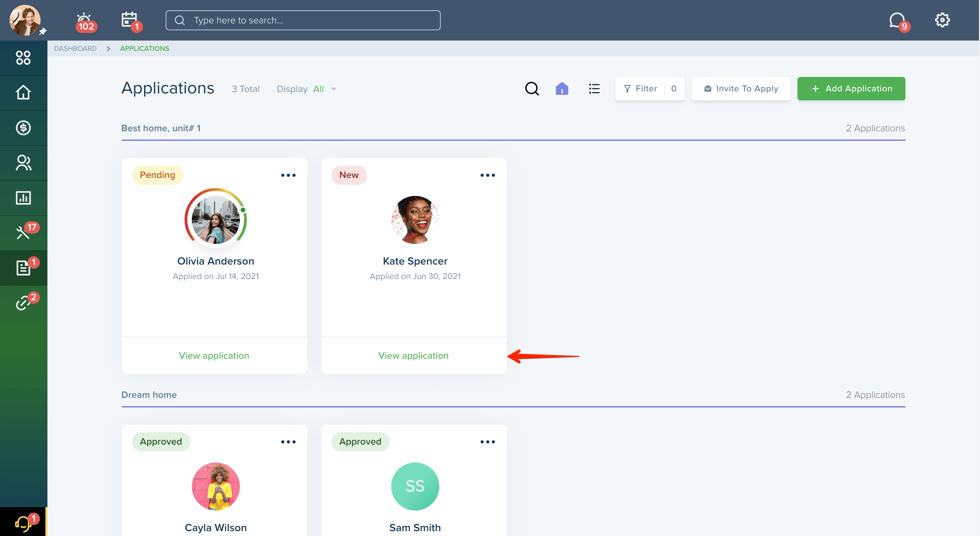Open the Filter button
Screen dimensions: 980x536
[x=650, y=89]
